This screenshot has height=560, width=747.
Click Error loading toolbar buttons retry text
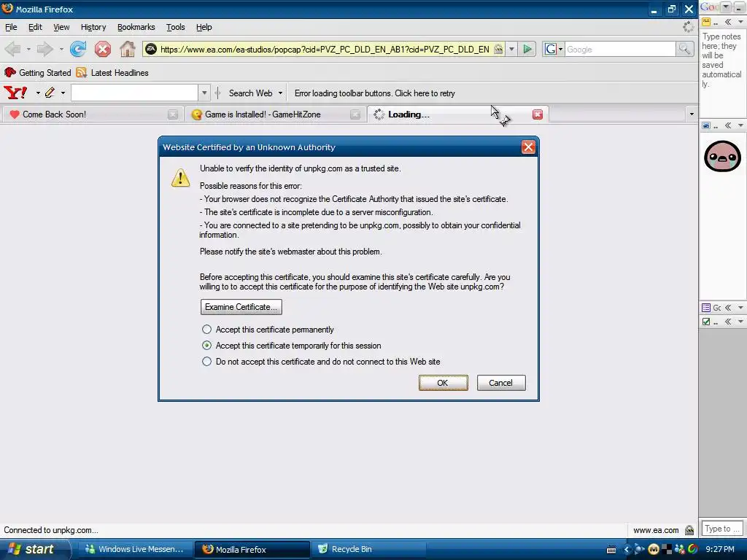tap(374, 93)
